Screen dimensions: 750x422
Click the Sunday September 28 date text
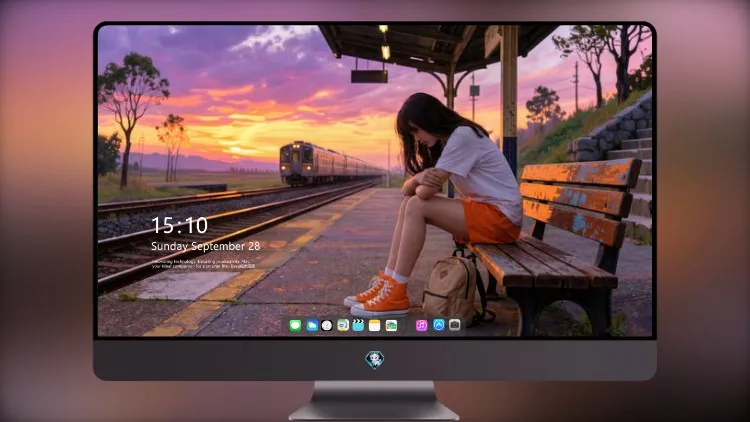(206, 246)
